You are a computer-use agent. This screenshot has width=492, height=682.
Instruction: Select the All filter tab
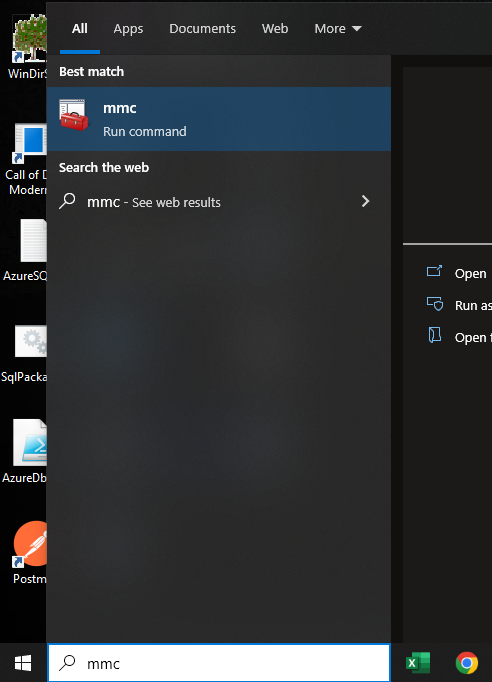coord(80,29)
